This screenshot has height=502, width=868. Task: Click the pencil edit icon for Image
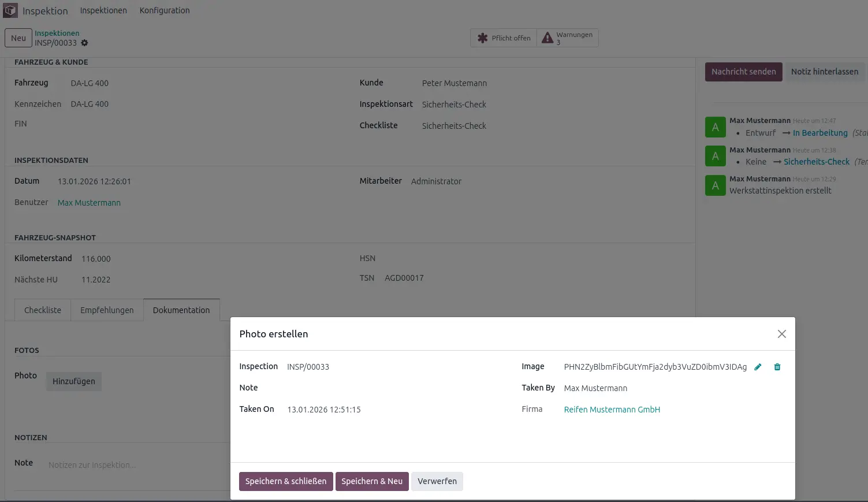(758, 367)
